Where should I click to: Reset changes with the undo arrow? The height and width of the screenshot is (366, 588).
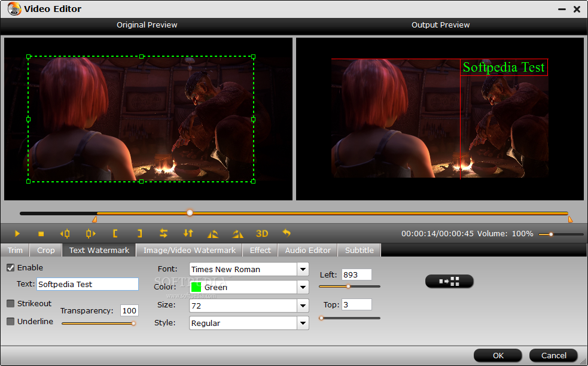287,233
